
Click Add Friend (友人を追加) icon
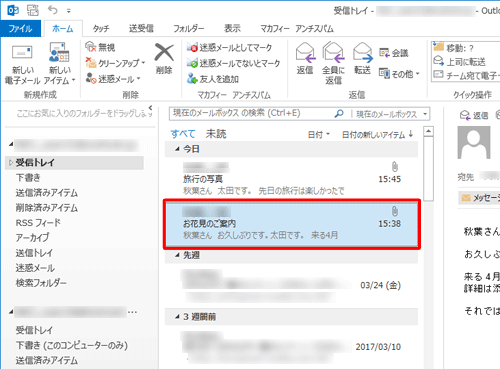pyautogui.click(x=192, y=79)
